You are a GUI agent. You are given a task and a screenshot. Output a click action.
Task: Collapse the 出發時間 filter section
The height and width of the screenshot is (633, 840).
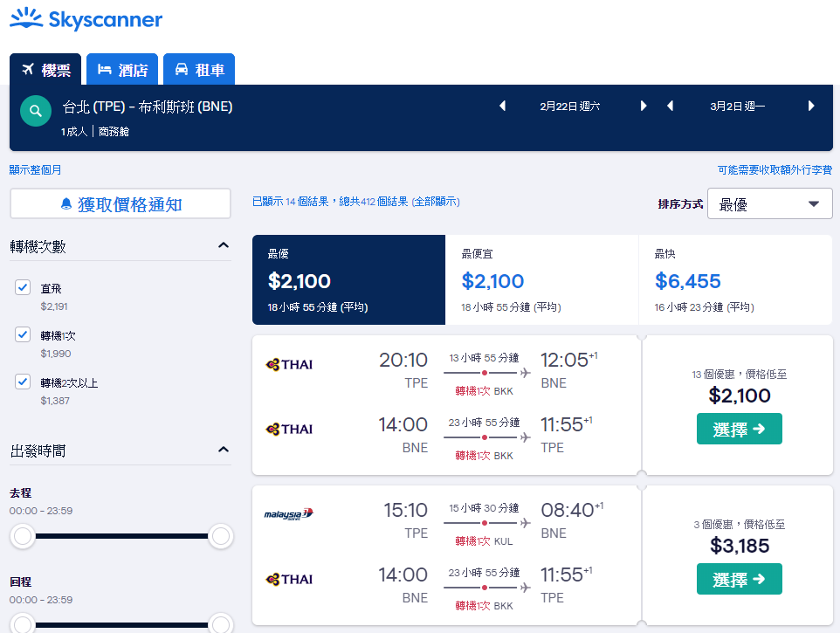(x=224, y=450)
